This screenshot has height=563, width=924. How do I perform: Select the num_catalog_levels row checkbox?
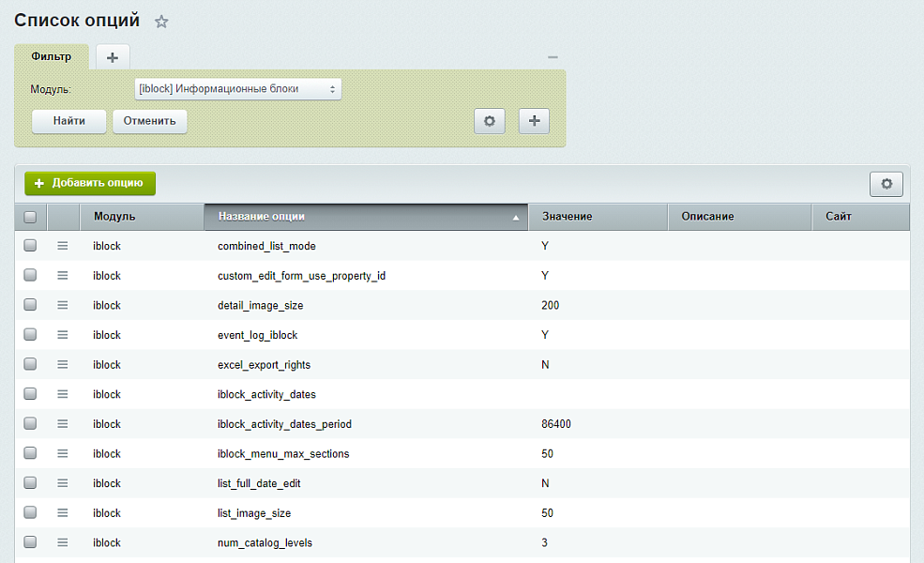click(30, 542)
